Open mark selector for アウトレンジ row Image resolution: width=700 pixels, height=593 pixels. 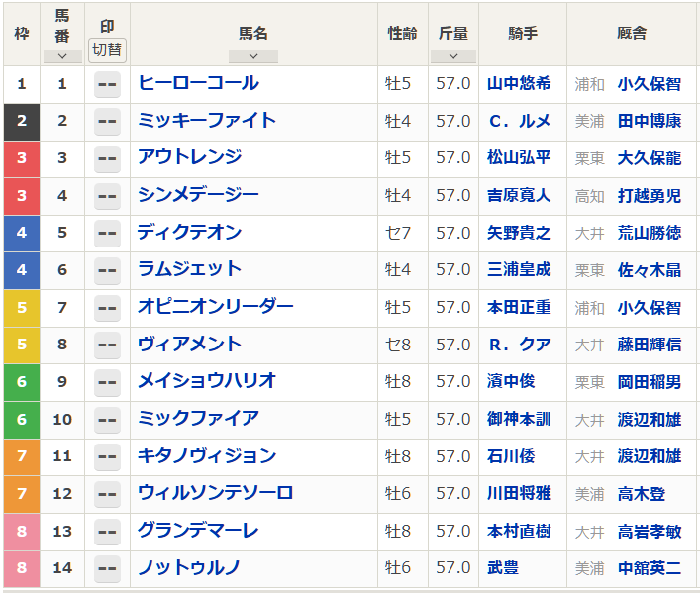coord(107,159)
